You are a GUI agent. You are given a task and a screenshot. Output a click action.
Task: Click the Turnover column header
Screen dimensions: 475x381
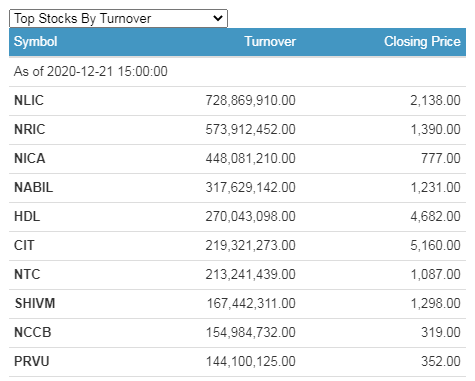tap(270, 42)
